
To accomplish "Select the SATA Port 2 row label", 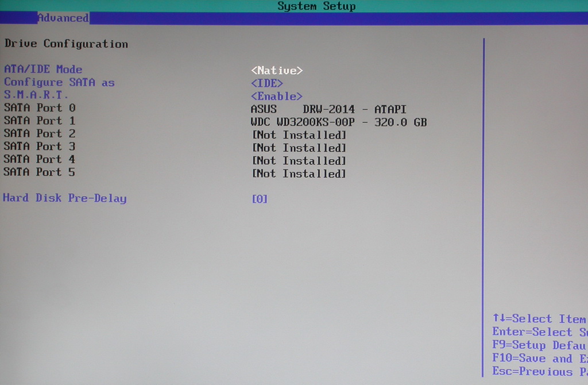I will (40, 133).
